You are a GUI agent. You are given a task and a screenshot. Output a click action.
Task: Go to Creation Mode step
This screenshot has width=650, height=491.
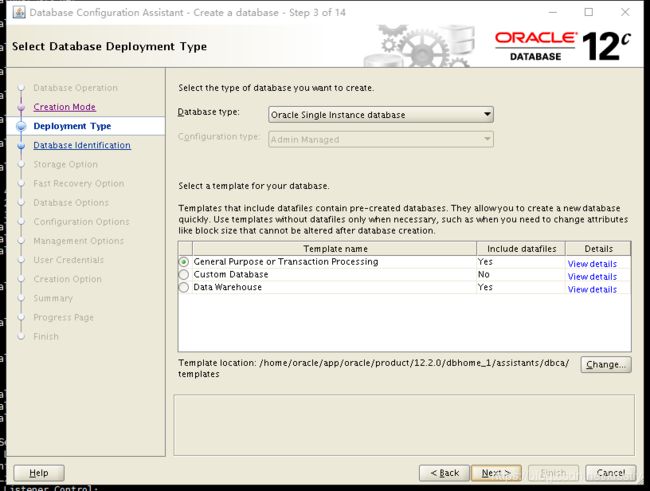click(65, 107)
